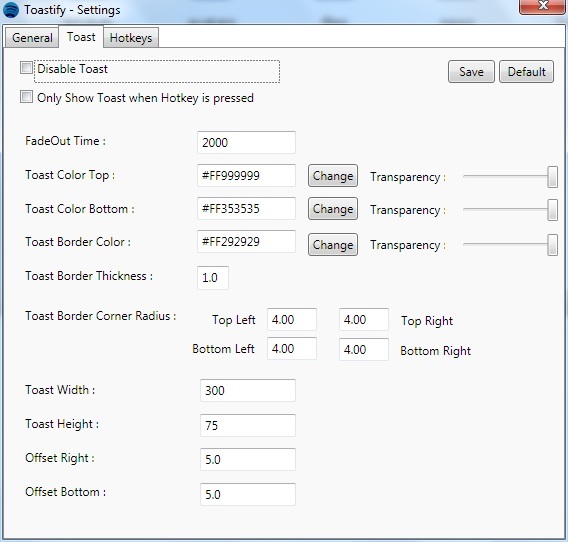Click the 'Toast Color Bottom :' label

[x=80, y=209]
